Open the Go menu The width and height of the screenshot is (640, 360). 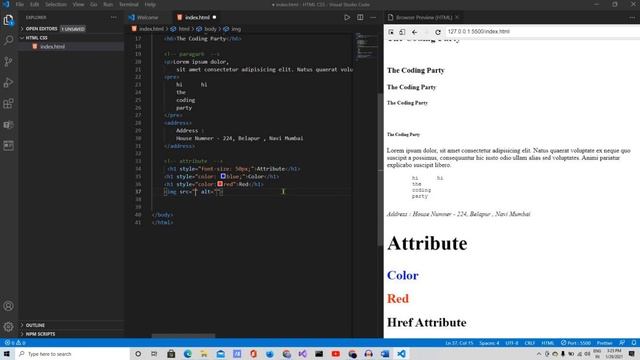point(93,4)
